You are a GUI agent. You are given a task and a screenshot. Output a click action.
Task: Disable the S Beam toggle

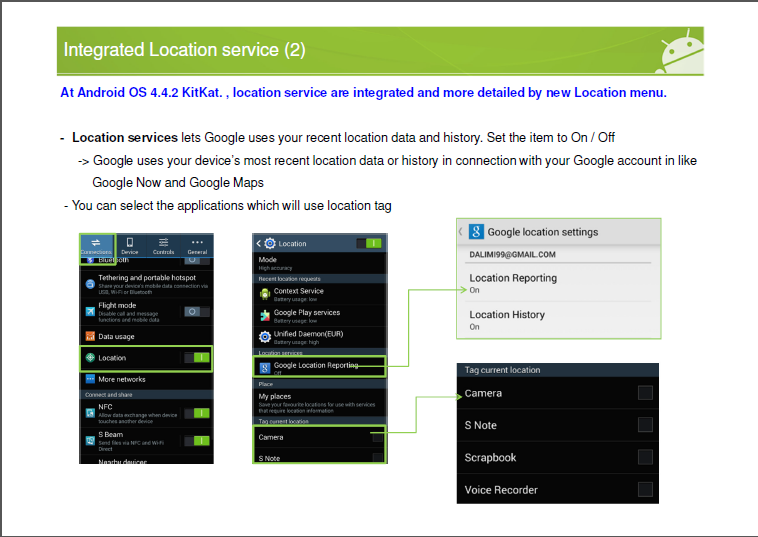[x=197, y=439]
